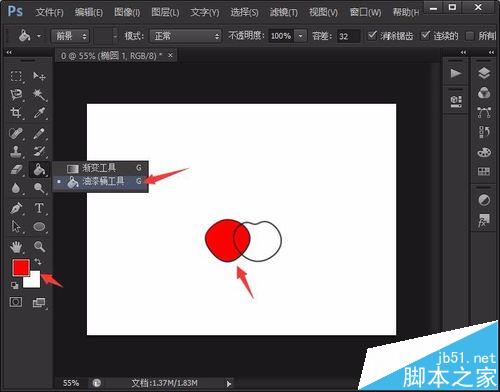Open the 模式 正常 blend mode dropdown

pos(185,36)
